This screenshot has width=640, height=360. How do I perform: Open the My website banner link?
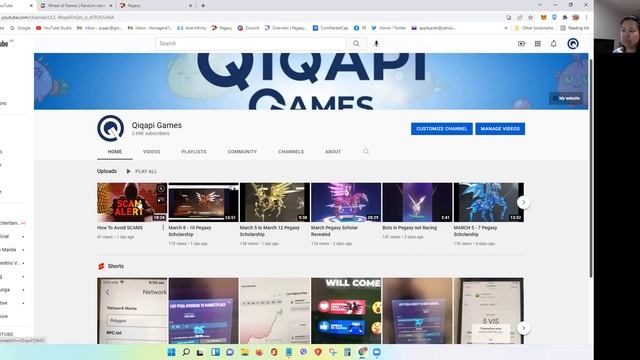tap(566, 98)
